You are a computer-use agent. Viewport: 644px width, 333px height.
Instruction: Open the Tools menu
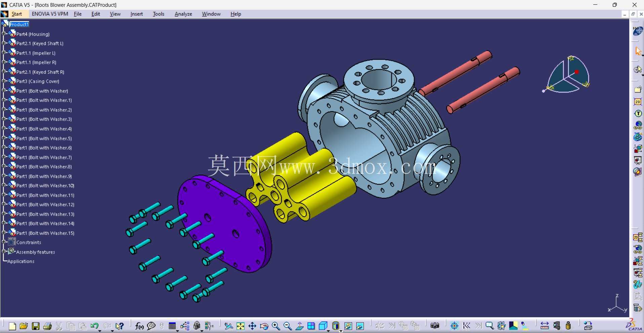(158, 14)
